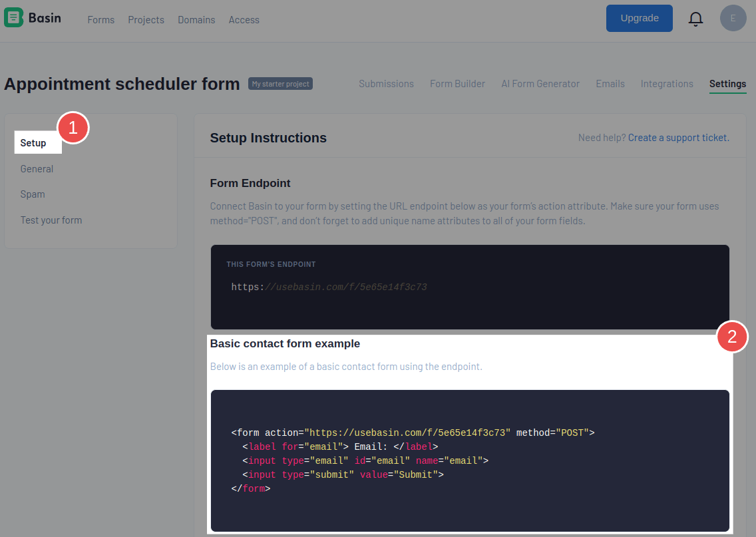
Task: Switch to the Integrations tab
Action: [667, 83]
